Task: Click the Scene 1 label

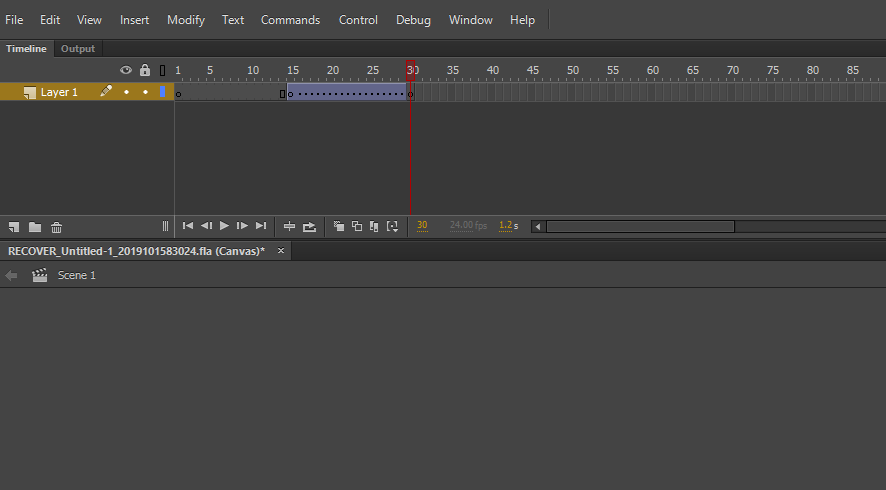Action: (x=77, y=275)
